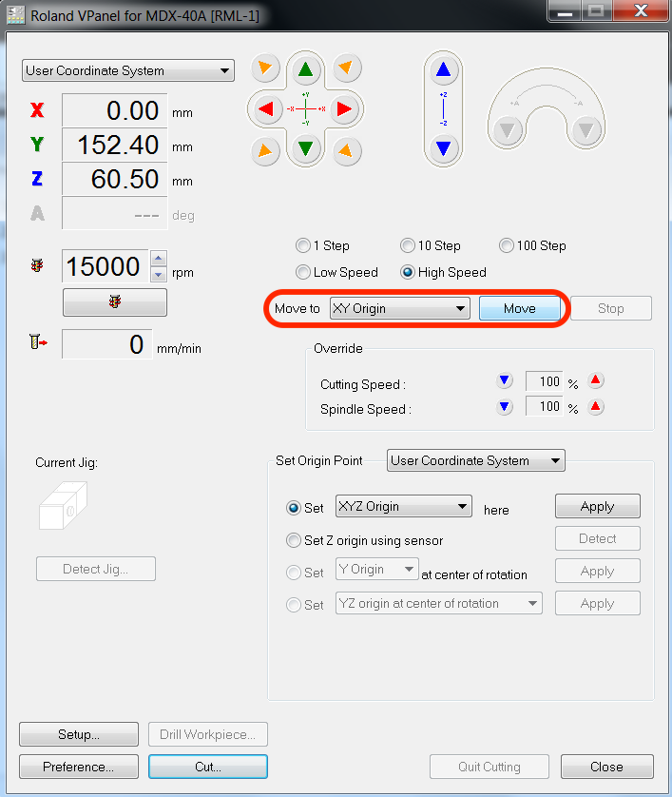Open the top-left User Coordinate System dropdown
Viewport: 672px width, 797px height.
click(x=128, y=70)
